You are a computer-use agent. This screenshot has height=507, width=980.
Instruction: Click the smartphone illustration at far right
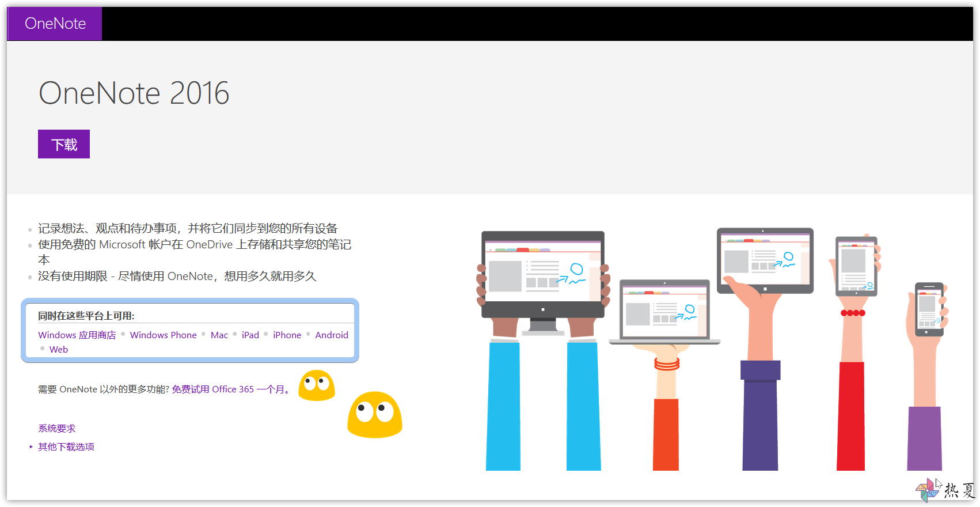point(929,309)
